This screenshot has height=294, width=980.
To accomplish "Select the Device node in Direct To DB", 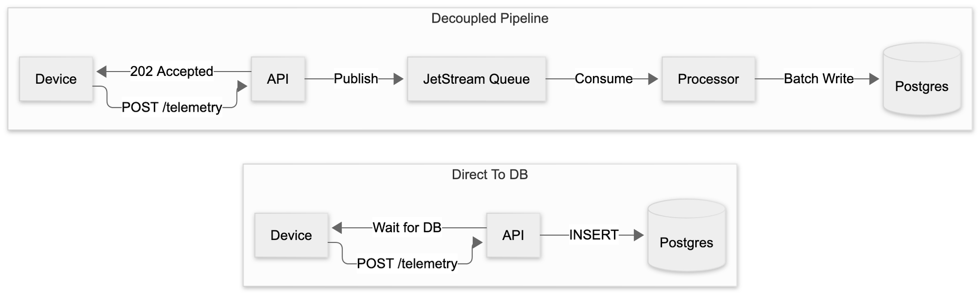I will coord(291,235).
